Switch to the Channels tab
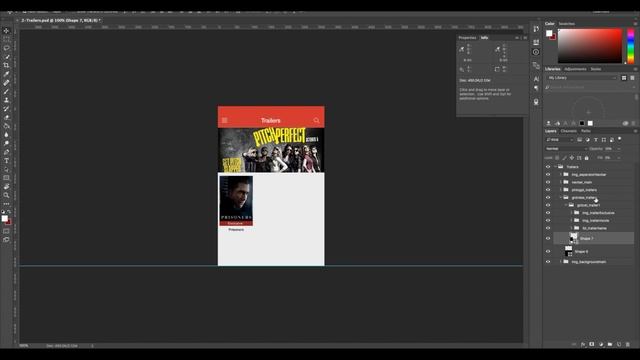The width and height of the screenshot is (640, 360). [569, 131]
